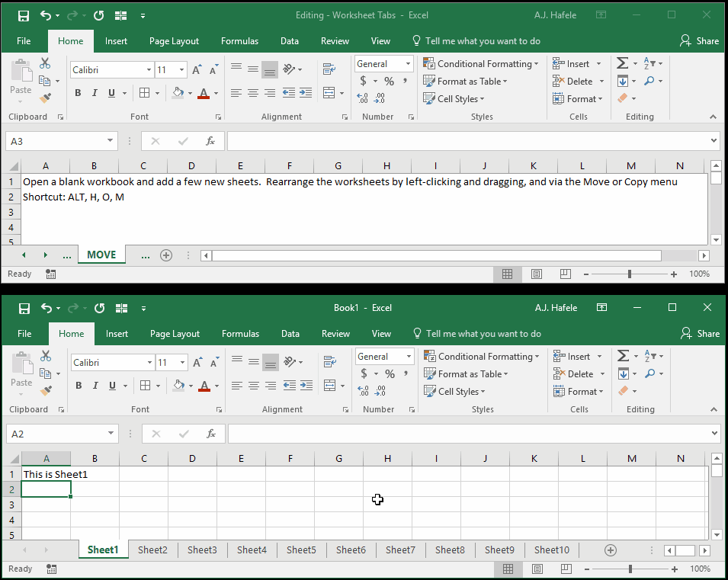This screenshot has height=580, width=728.
Task: Click Copy icon in Book1 window
Action: [45, 373]
